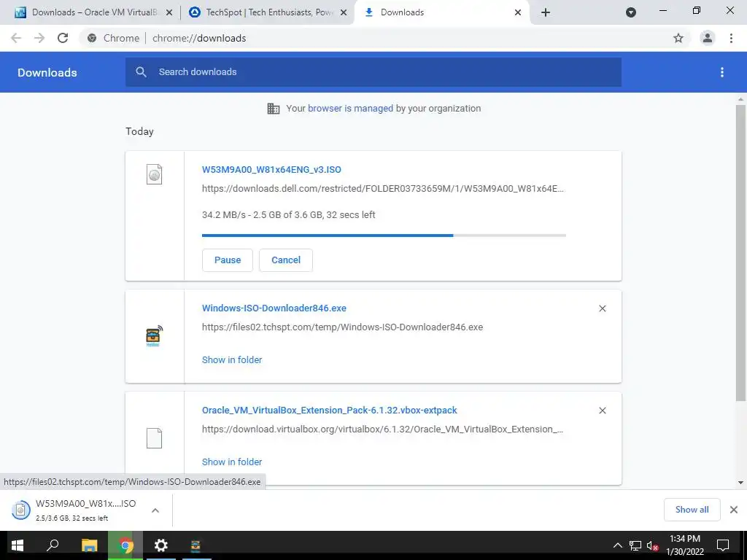Open File Explorer from the taskbar
747x560 pixels.
[x=89, y=545]
